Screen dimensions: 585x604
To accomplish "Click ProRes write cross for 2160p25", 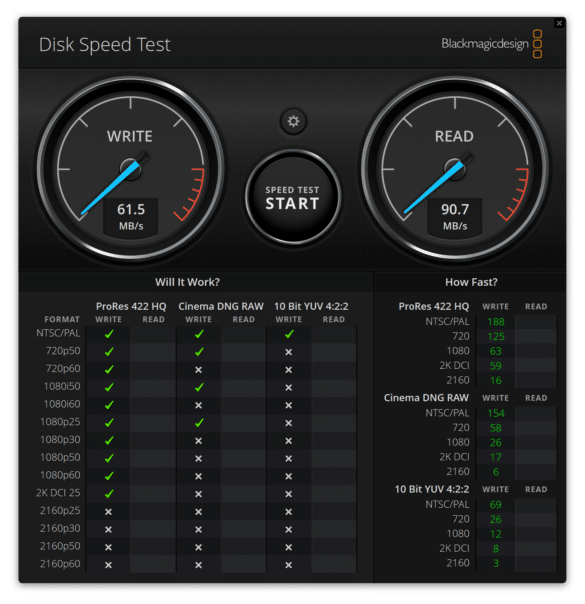I will click(x=108, y=512).
